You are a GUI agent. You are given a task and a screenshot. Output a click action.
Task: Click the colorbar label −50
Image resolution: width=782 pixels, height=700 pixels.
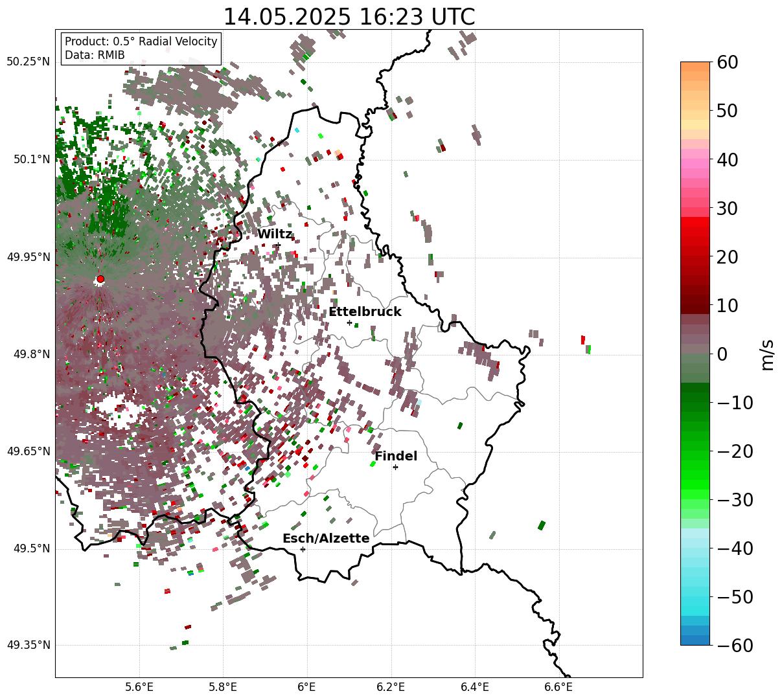pyautogui.click(x=735, y=597)
